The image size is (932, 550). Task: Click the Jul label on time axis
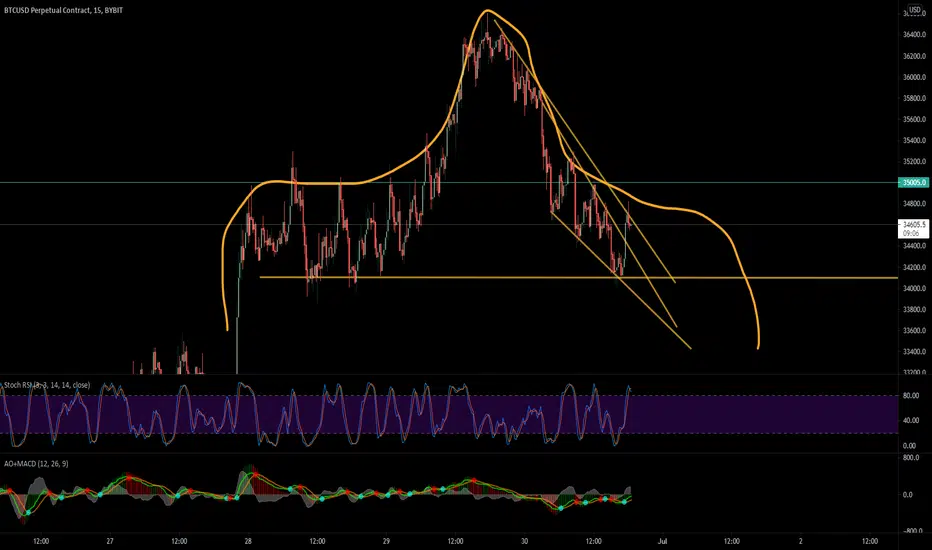(x=662, y=541)
